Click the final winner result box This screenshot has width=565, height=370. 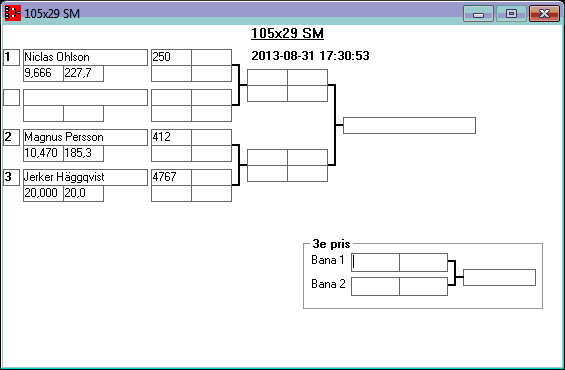pyautogui.click(x=409, y=125)
